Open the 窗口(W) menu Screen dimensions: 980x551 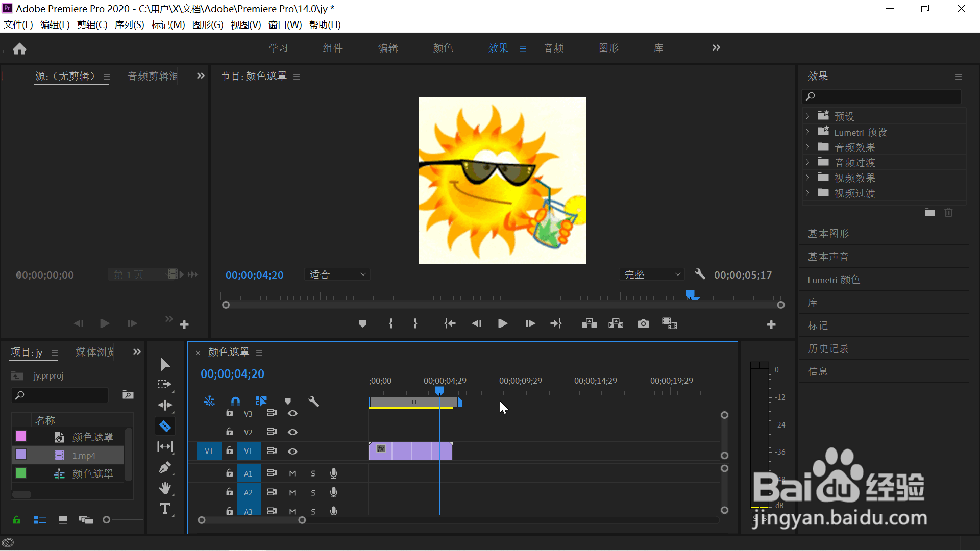click(x=285, y=25)
